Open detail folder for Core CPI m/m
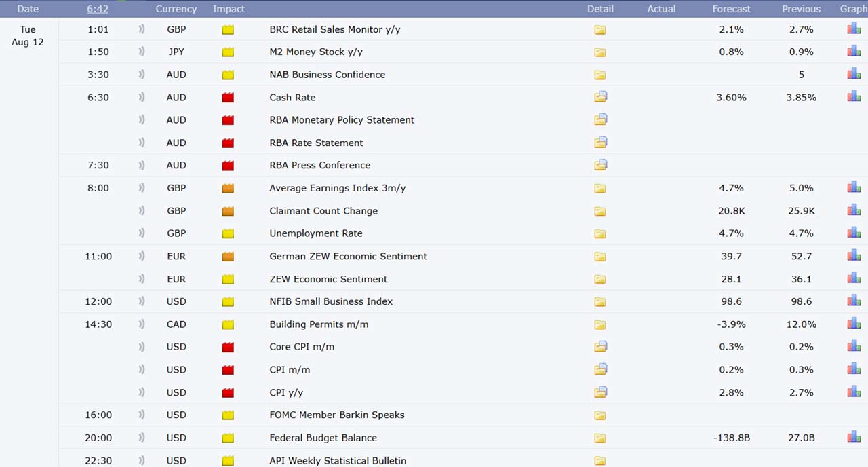The image size is (868, 467). pos(600,347)
